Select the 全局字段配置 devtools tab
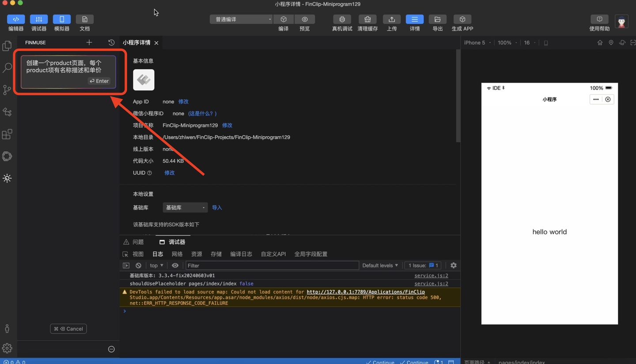Viewport: 636px width, 364px height. pos(311,254)
